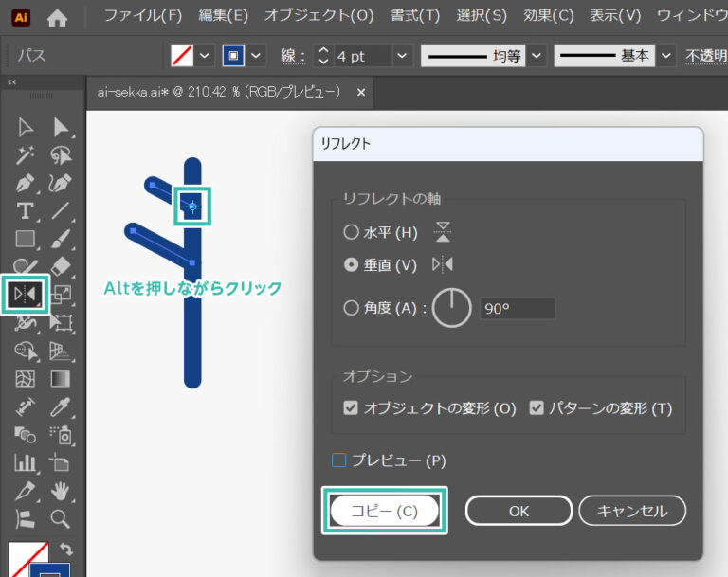The height and width of the screenshot is (577, 728).
Task: Select the Line Segment tool
Action: (61, 210)
